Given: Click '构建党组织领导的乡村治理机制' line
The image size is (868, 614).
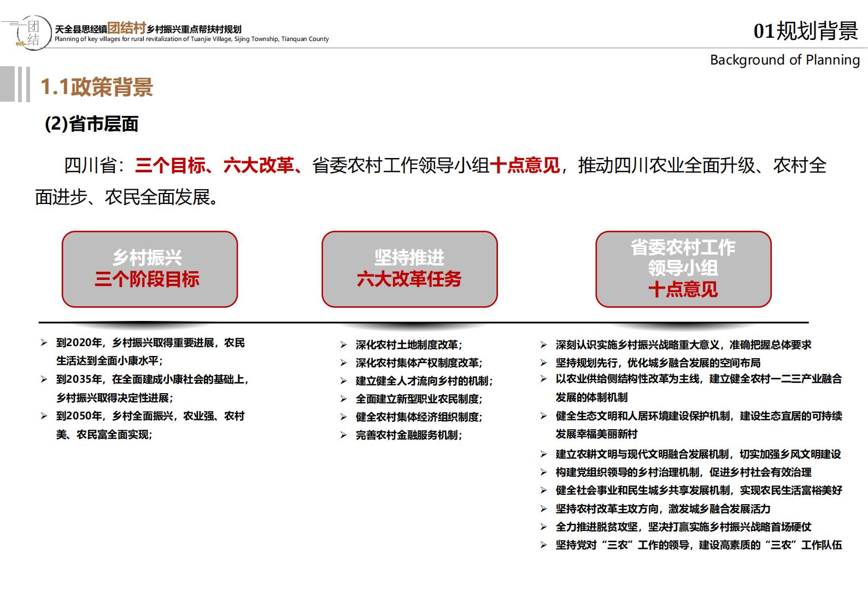Looking at the screenshot, I should coord(683,472).
